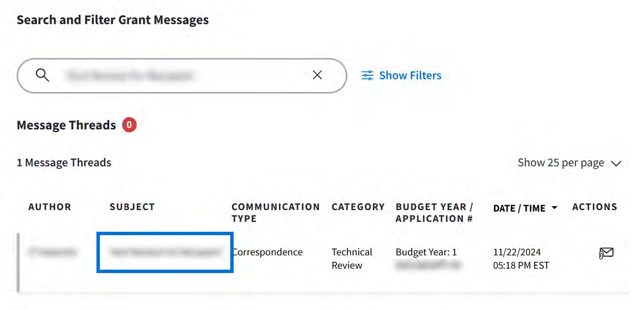The width and height of the screenshot is (644, 310).
Task: Sort threads by the Date / Time header
Action: (519, 208)
